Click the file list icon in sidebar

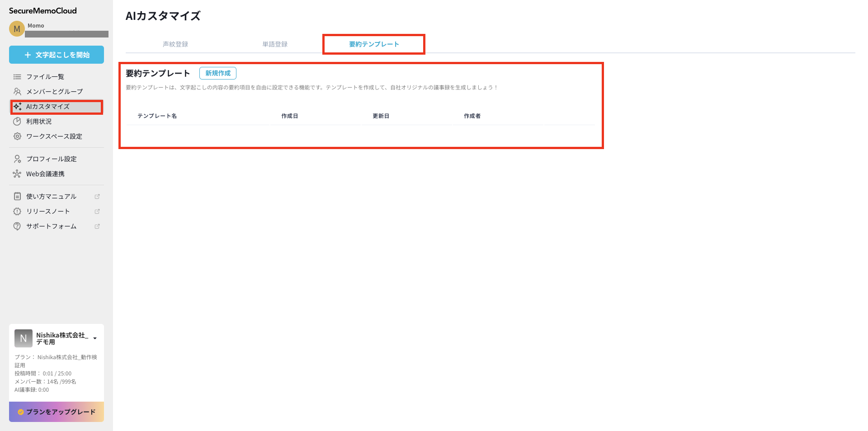click(x=17, y=77)
